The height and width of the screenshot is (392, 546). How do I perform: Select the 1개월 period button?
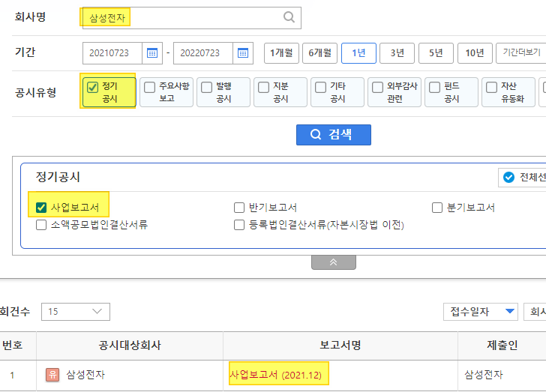tap(281, 53)
